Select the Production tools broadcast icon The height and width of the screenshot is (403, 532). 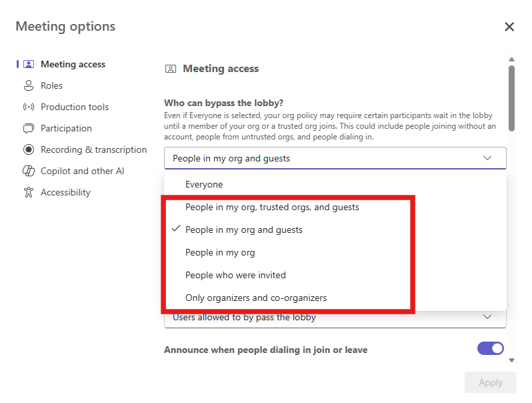(29, 107)
